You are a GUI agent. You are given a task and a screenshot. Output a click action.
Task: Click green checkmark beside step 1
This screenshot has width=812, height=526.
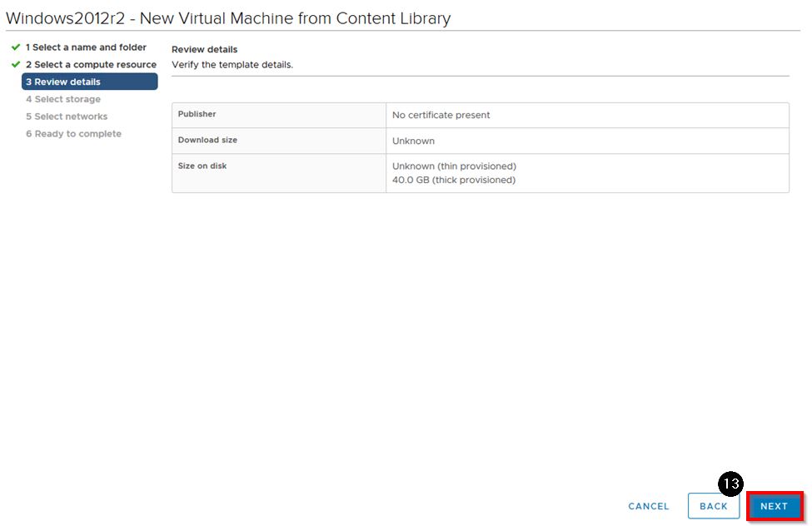pyautogui.click(x=16, y=47)
